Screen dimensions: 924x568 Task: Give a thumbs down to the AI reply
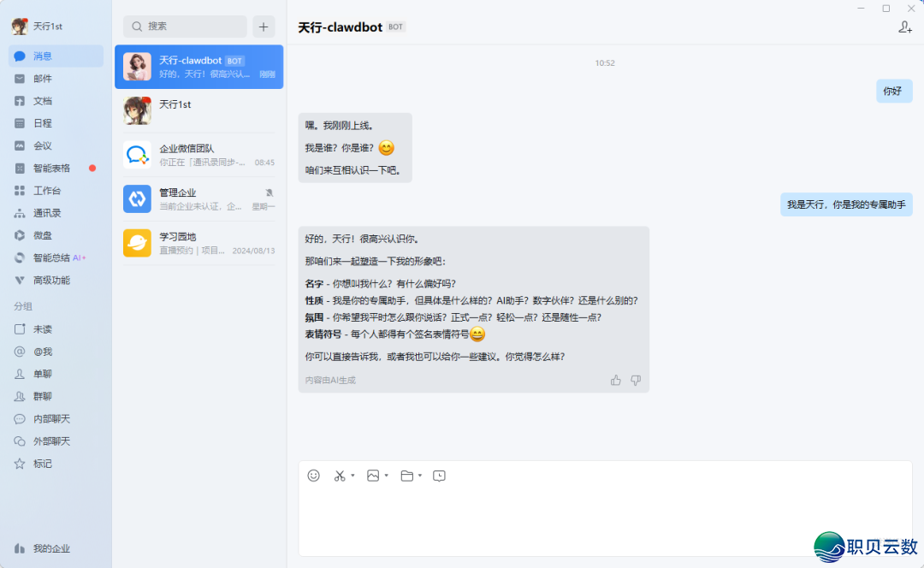tap(636, 380)
